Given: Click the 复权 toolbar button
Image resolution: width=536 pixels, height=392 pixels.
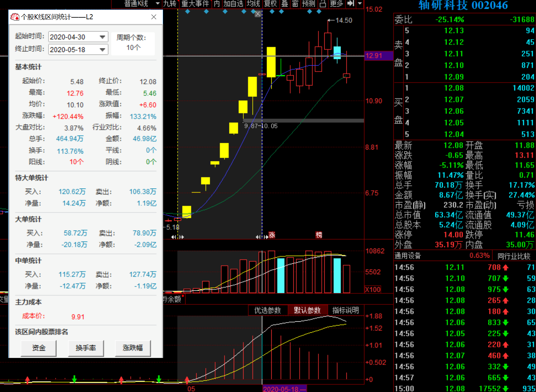Looking at the screenshot, I should coord(270,4).
